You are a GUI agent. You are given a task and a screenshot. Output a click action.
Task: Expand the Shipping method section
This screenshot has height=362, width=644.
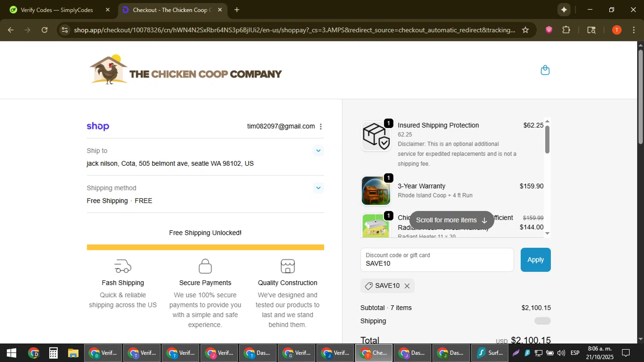tap(318, 188)
